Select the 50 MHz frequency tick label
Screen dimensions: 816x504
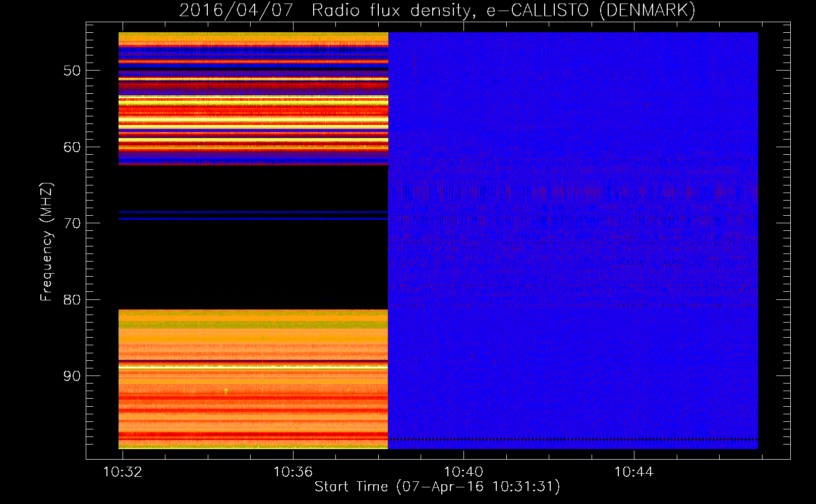pos(72,71)
